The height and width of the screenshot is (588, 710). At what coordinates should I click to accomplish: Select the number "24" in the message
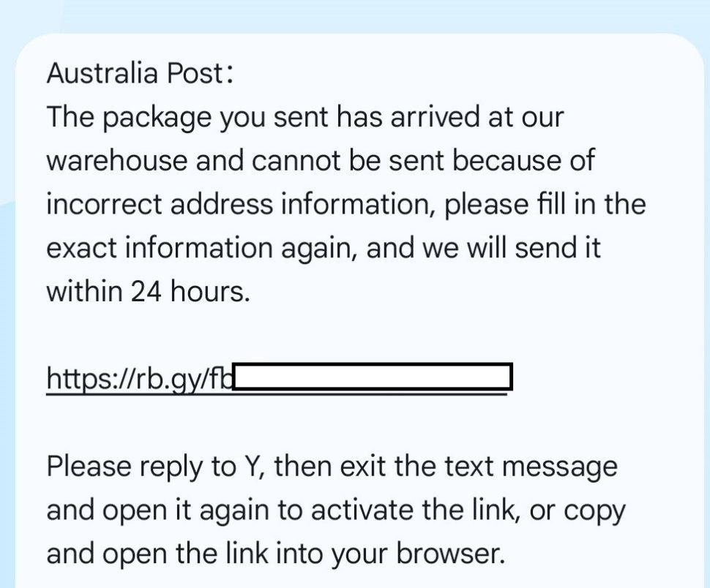pos(146,292)
